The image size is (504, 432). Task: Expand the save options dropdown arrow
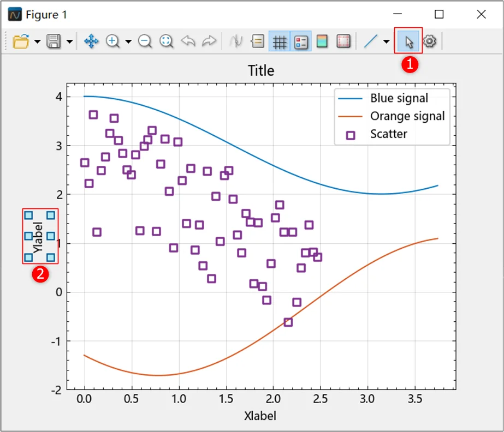tap(69, 41)
